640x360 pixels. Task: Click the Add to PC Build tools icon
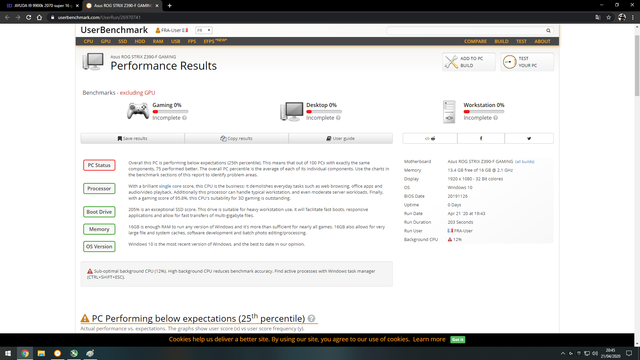(x=451, y=62)
